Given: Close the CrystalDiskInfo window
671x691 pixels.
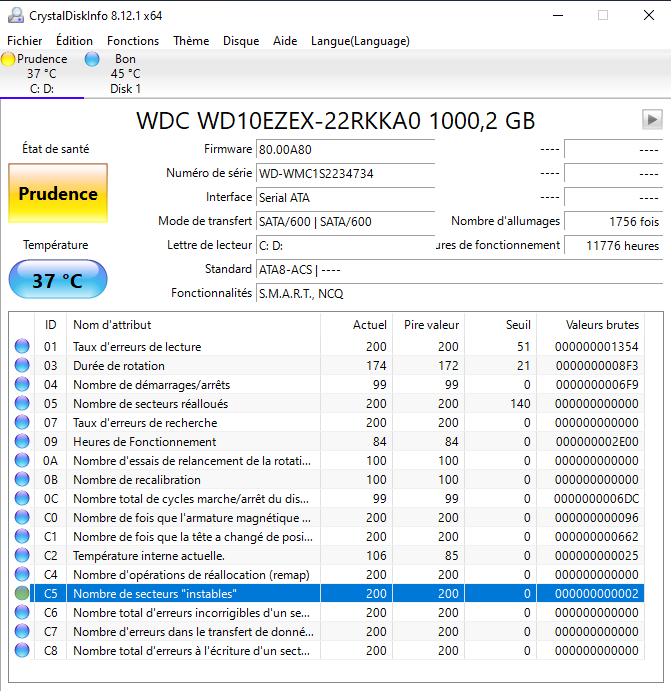Looking at the screenshot, I should pyautogui.click(x=649, y=15).
